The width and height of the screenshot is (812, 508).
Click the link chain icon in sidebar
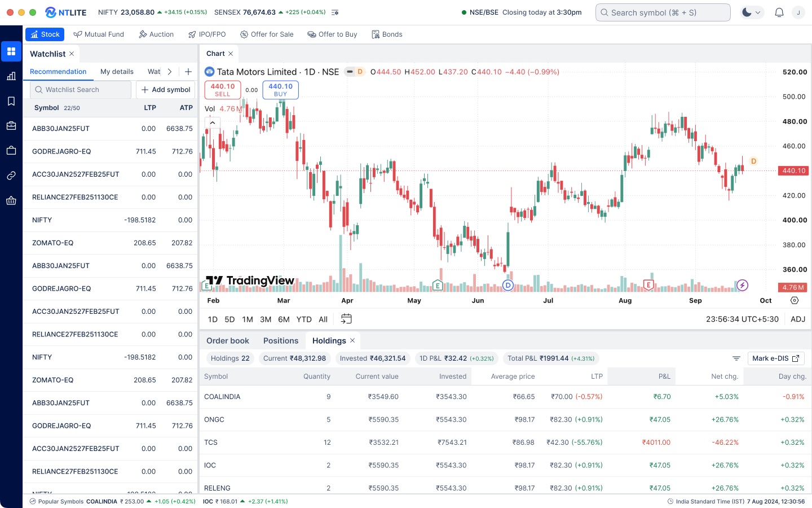[11, 176]
